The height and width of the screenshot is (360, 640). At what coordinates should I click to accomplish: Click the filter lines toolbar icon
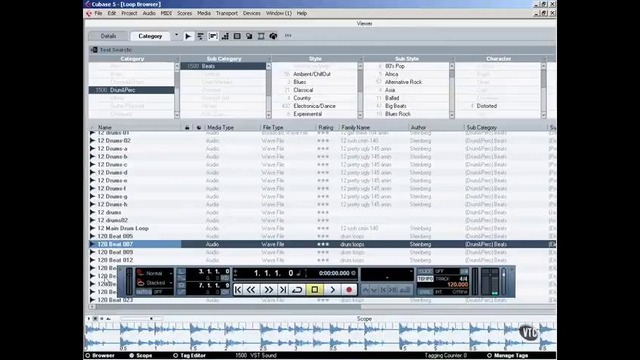(x=200, y=36)
